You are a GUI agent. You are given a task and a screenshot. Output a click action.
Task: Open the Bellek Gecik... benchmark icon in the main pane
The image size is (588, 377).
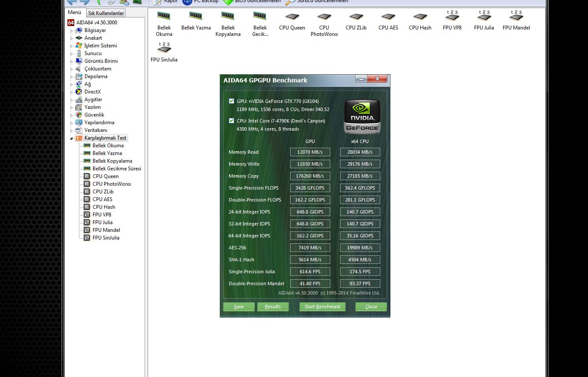point(260,24)
